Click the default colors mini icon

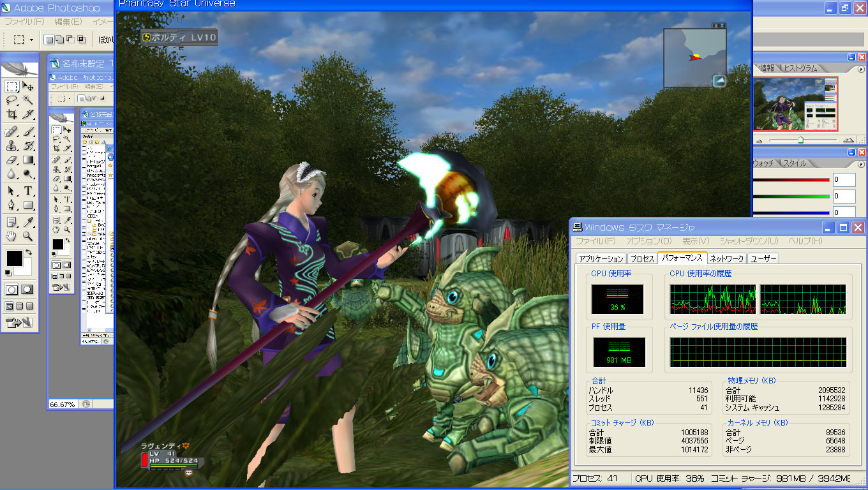(x=8, y=272)
